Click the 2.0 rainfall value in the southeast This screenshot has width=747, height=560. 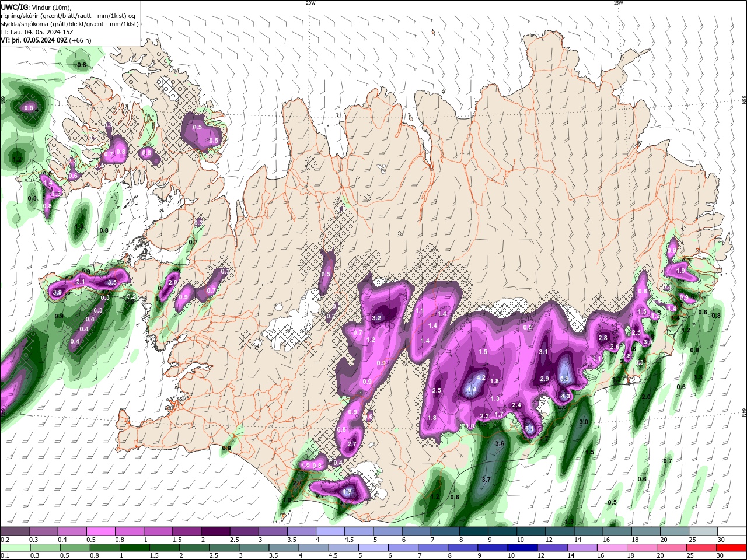tap(646, 397)
